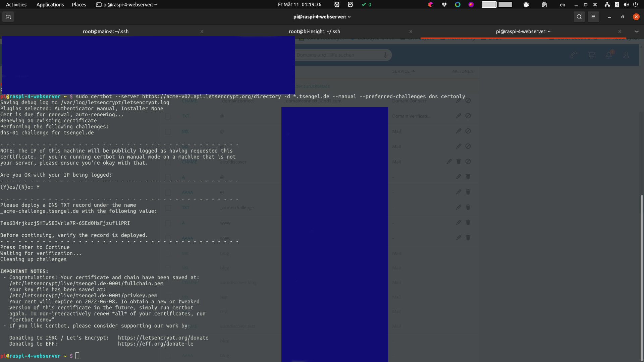Switch to the root@main-a: ~/.ssh tab
Viewport: 644px width, 362px height.
(106, 32)
